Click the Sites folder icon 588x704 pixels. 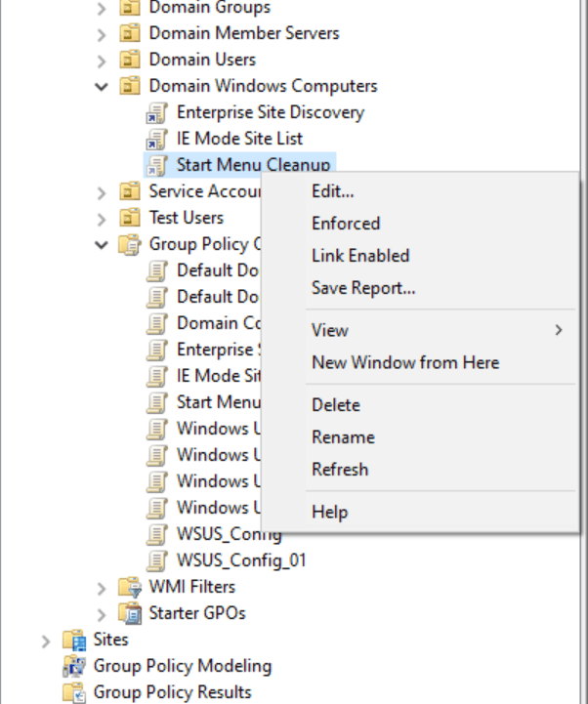point(74,641)
